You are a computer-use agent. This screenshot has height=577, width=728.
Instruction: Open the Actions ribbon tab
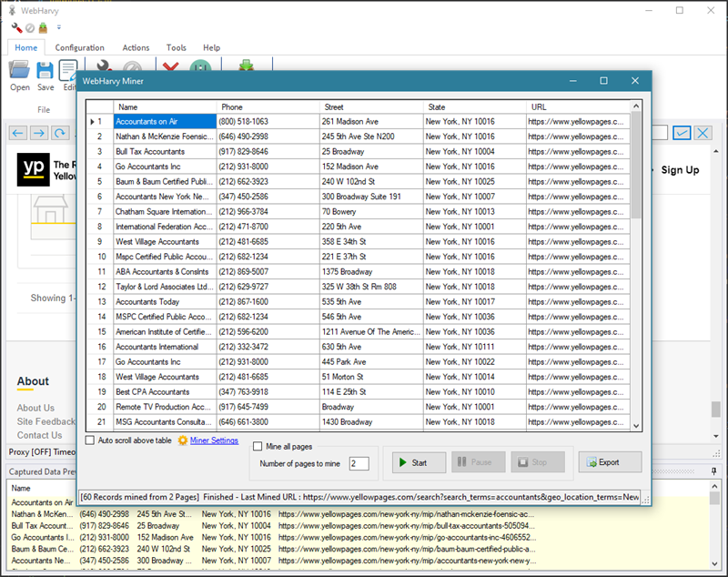[x=136, y=47]
